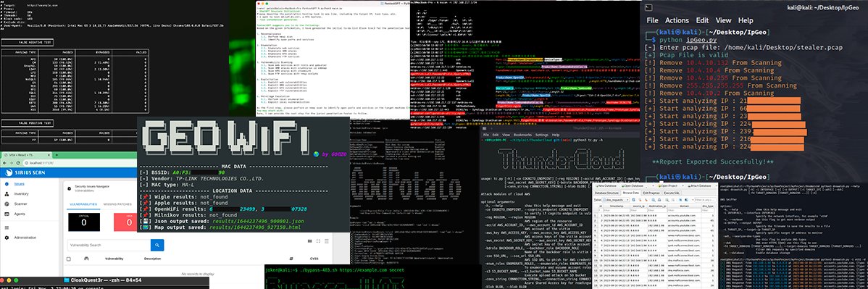Click the refresh icon beside table dropdown
Image resolution: width=868 pixels, height=289 pixels.
coord(633,200)
